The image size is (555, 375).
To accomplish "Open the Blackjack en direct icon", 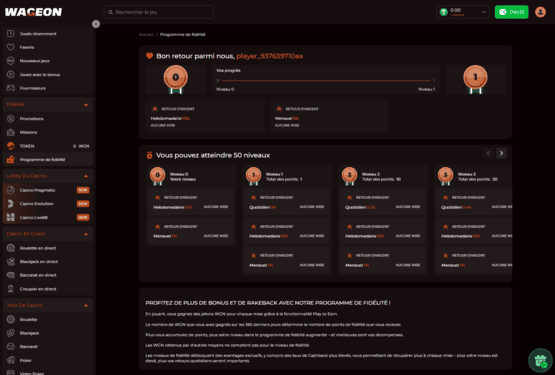I will (11, 262).
